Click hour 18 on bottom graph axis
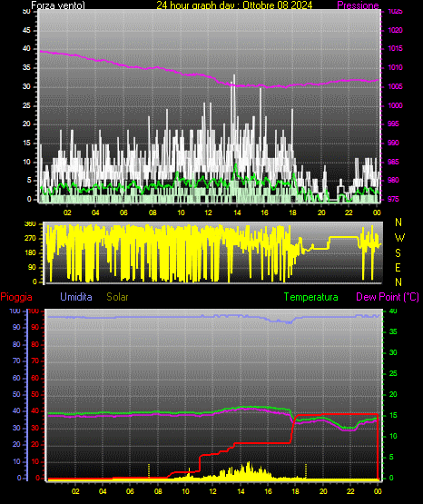The width and height of the screenshot is (423, 504). (x=295, y=491)
